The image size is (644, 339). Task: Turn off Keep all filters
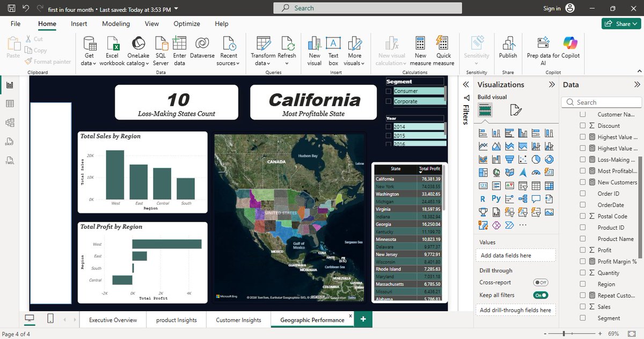point(540,295)
